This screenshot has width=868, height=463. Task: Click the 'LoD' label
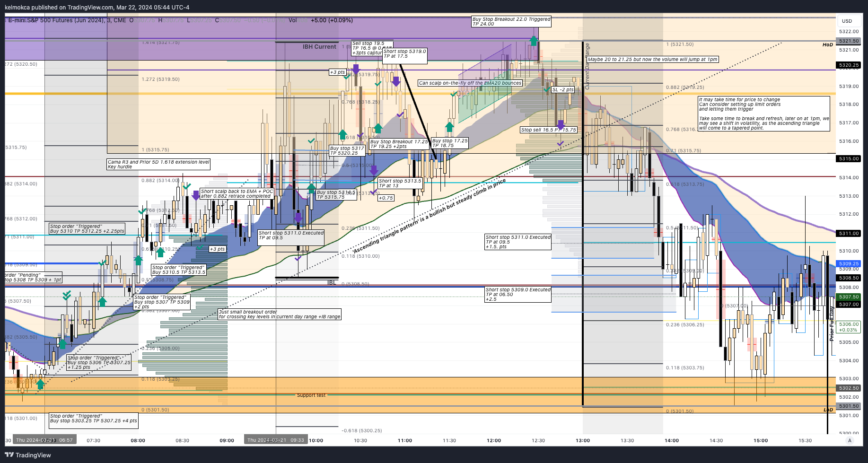[828, 410]
